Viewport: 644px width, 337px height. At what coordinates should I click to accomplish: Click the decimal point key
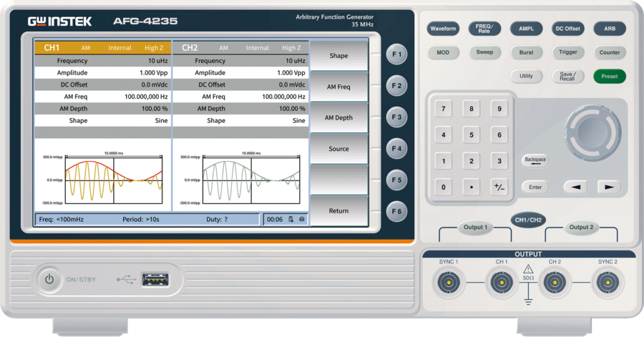click(471, 187)
